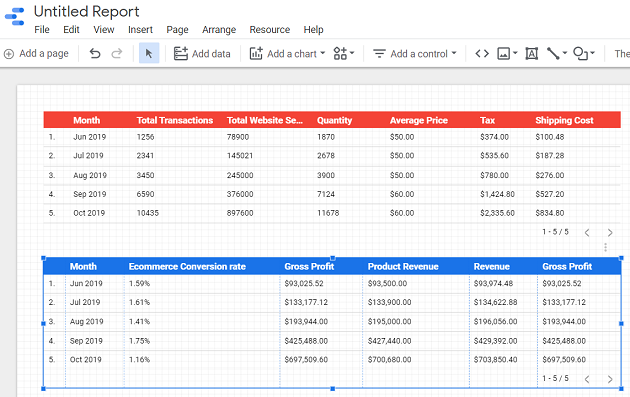Sort by Total Transactions column header

(x=175, y=120)
